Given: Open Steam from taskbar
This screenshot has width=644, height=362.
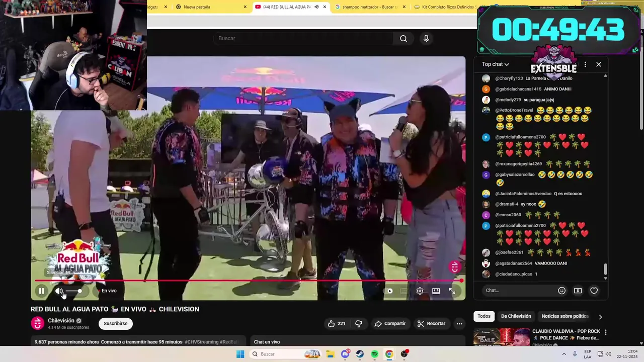Looking at the screenshot, I should click(360, 354).
